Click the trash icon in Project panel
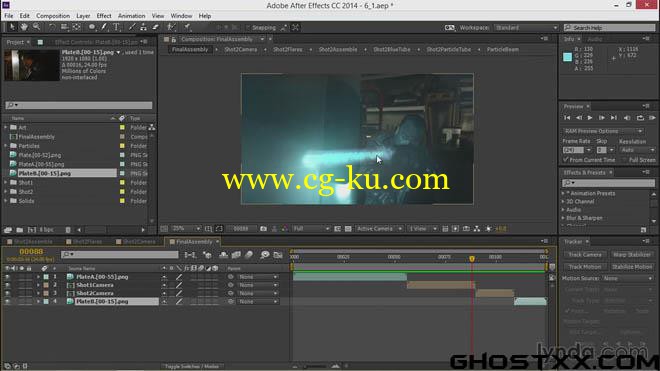Viewport: 660px width, 371px height. 68,230
